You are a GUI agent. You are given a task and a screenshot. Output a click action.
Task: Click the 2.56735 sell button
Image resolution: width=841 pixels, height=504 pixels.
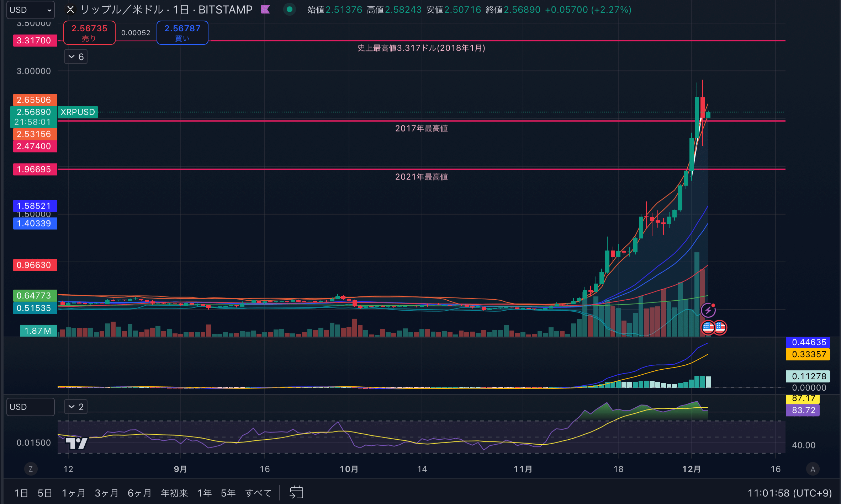pyautogui.click(x=89, y=33)
